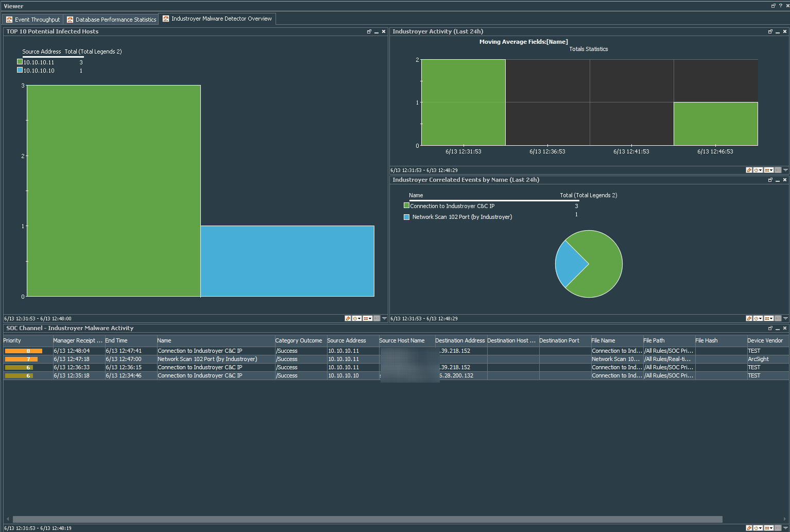790x532 pixels.
Task: Click the eraser icon in Top 10 Hosts panel
Action: [348, 318]
